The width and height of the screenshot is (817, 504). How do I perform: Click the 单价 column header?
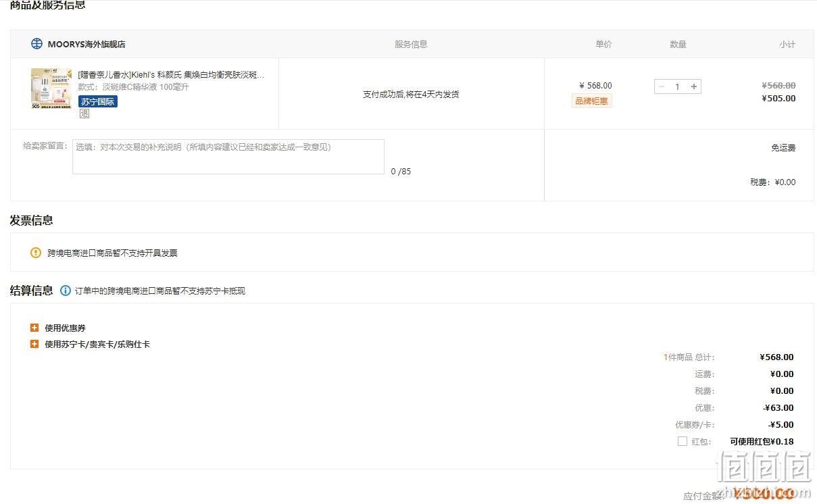(603, 45)
